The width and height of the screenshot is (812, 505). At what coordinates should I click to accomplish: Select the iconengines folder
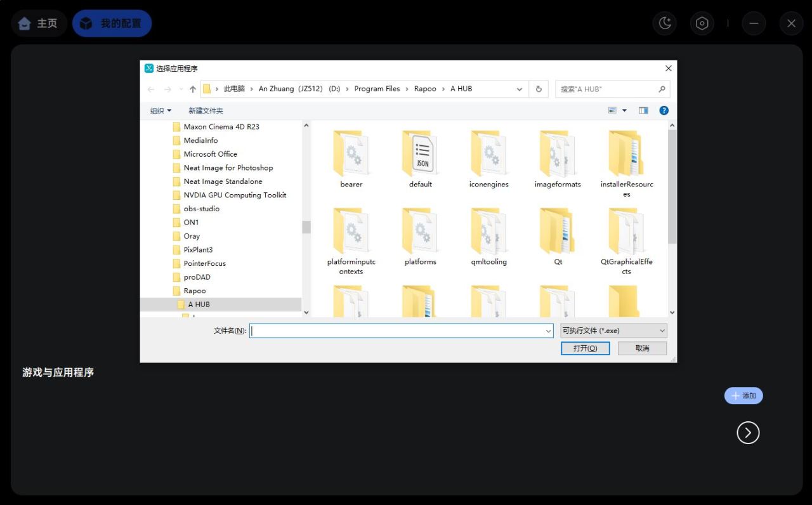pyautogui.click(x=488, y=159)
